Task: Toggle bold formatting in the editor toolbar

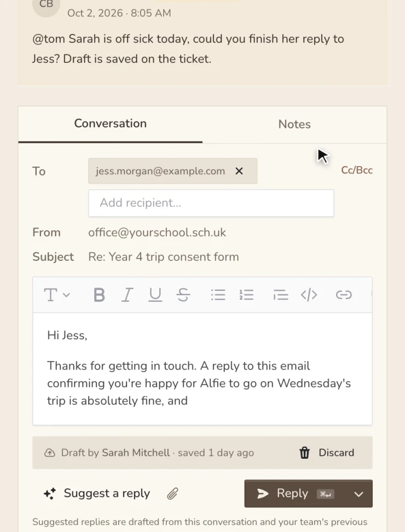Action: [x=99, y=295]
